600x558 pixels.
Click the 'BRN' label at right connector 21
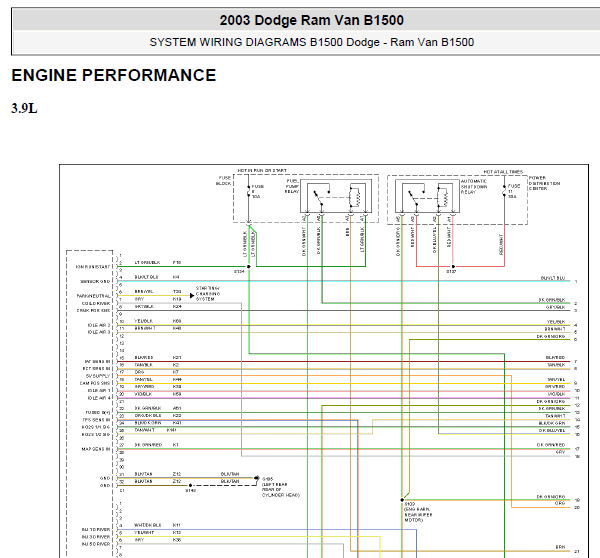click(561, 547)
